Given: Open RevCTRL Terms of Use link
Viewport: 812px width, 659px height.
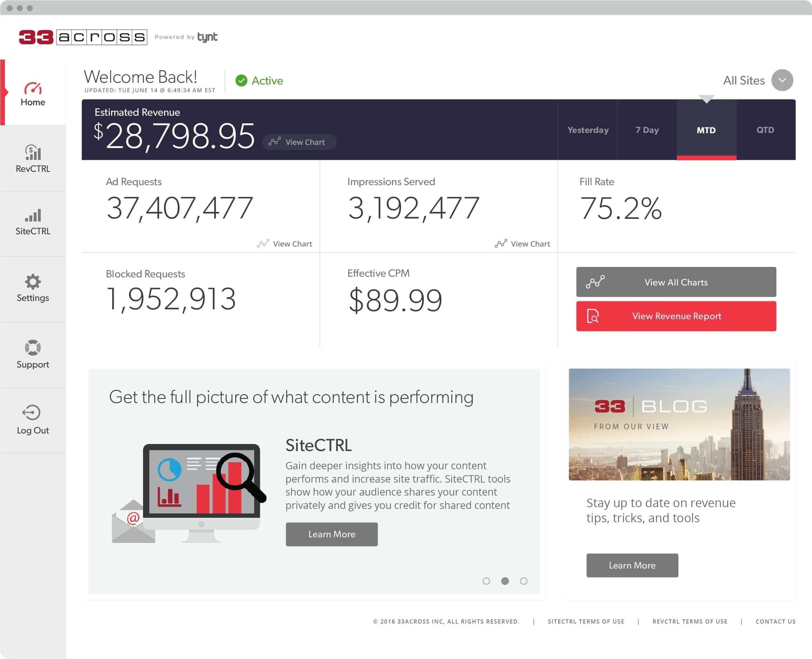Looking at the screenshot, I should tap(690, 621).
